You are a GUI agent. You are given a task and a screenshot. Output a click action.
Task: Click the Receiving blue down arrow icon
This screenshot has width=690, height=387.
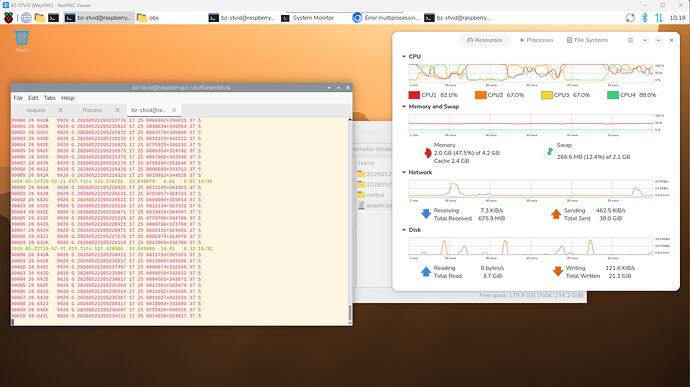click(426, 214)
